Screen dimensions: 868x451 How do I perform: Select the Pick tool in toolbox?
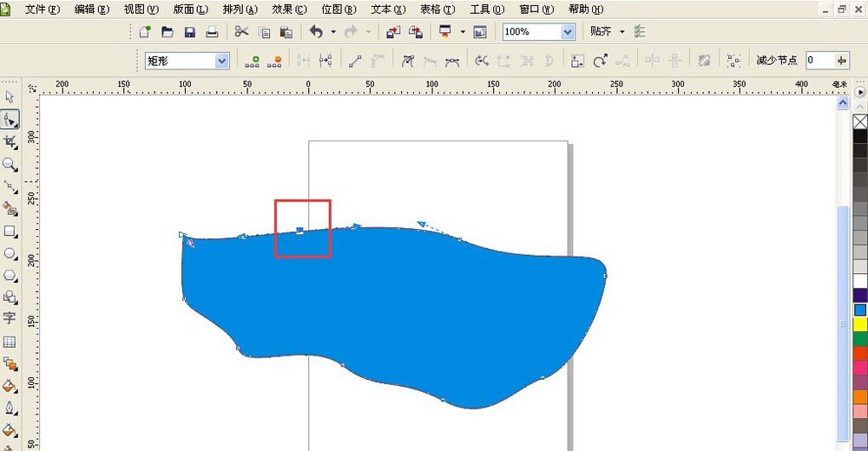(x=10, y=97)
